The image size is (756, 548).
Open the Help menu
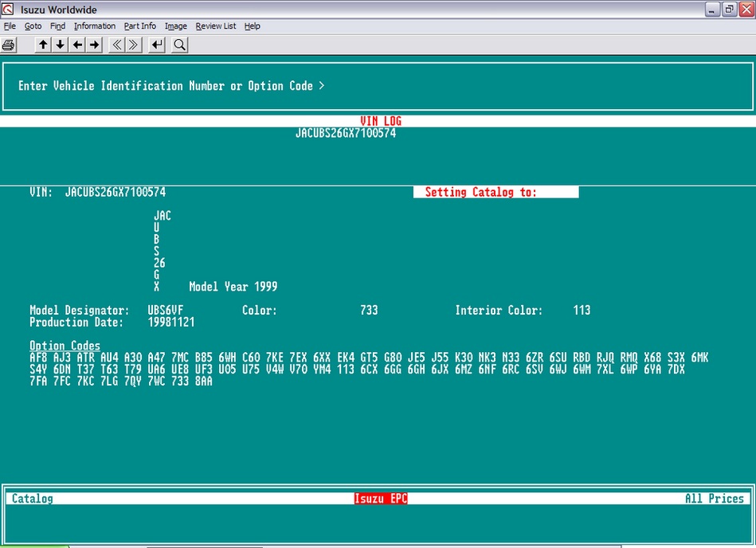(x=252, y=26)
